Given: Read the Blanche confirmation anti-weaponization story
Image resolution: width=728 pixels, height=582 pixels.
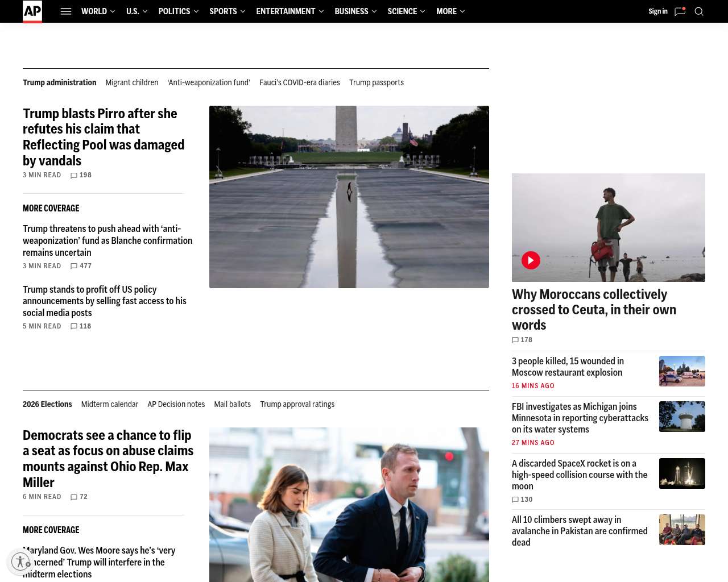Looking at the screenshot, I should [x=107, y=240].
